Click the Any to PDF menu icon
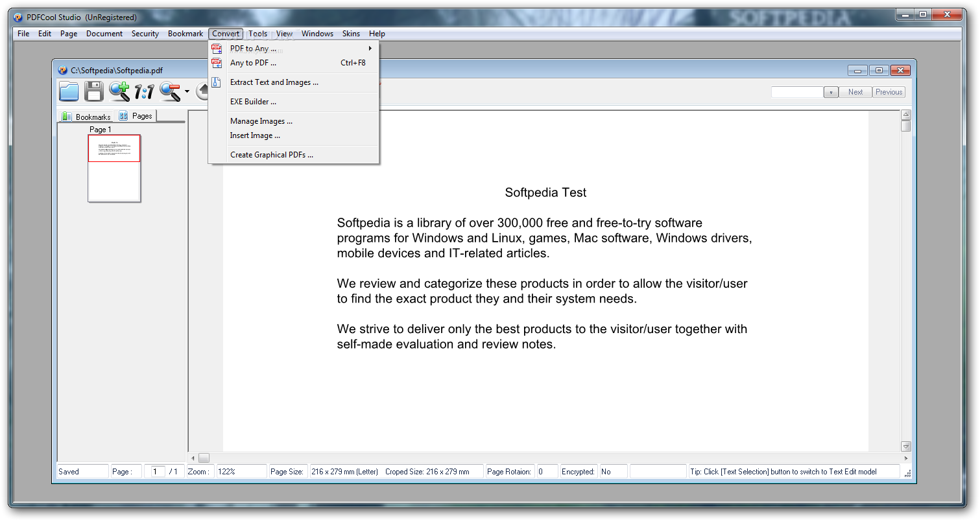Viewport: 980px width, 521px height. pyautogui.click(x=217, y=63)
